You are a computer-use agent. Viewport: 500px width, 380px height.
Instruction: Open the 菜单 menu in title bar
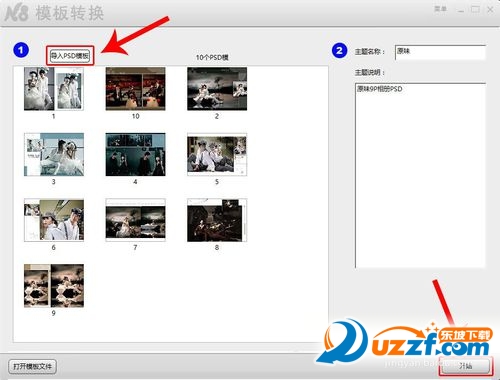pyautogui.click(x=440, y=9)
